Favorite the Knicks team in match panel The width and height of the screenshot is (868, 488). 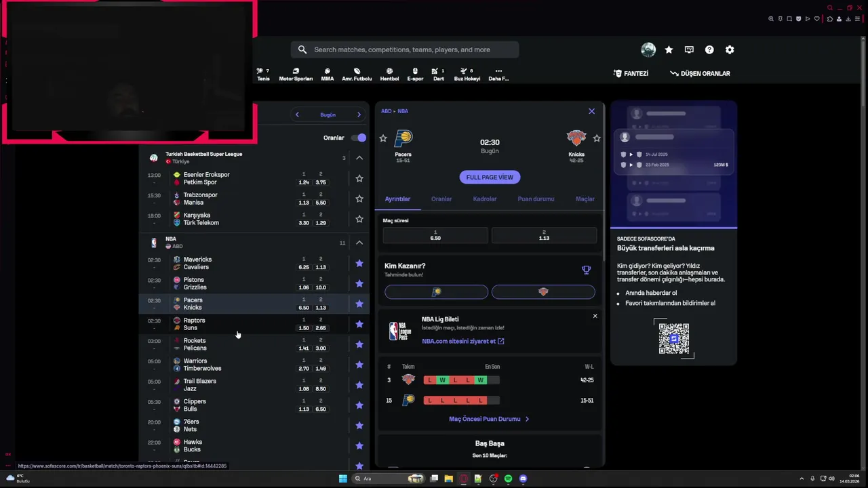(x=597, y=138)
